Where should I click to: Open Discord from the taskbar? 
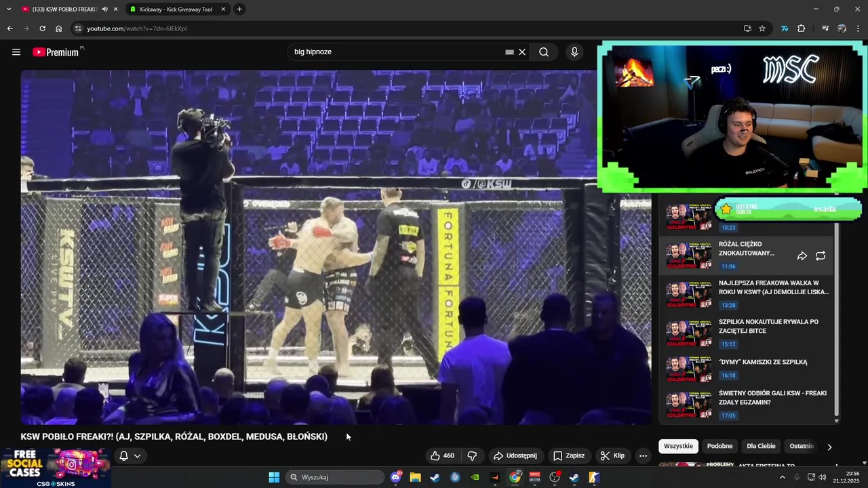[x=396, y=477]
